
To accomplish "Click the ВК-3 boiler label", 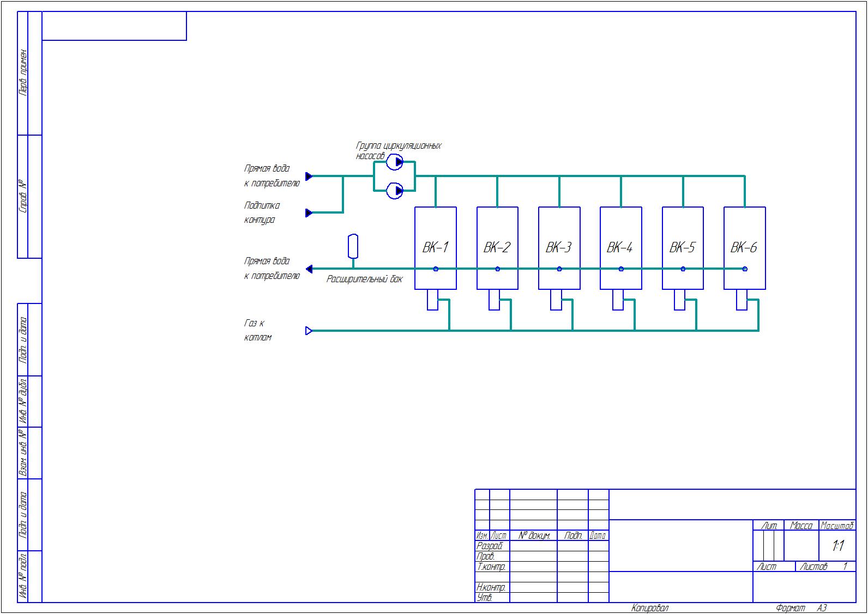I will (558, 247).
